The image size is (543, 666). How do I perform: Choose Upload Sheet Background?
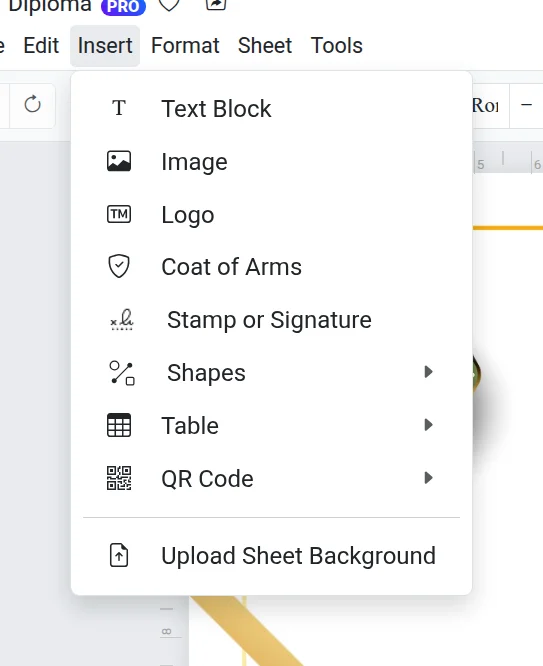click(x=272, y=556)
